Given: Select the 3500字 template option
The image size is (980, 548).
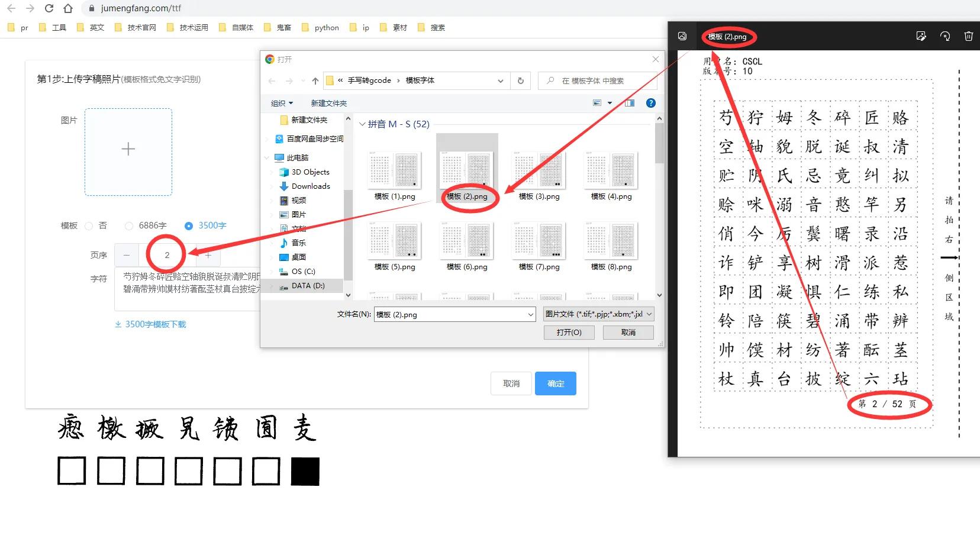Looking at the screenshot, I should [x=189, y=225].
